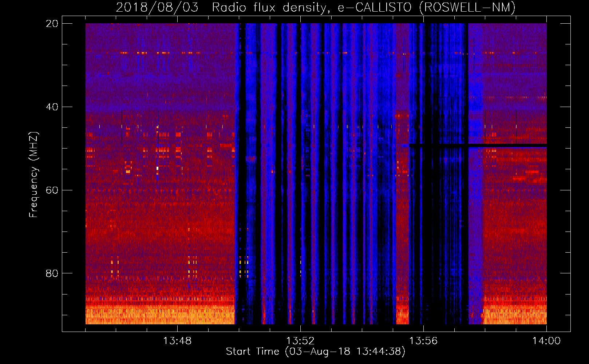Click the 13:48 time tick label
589x364 pixels.
[177, 341]
